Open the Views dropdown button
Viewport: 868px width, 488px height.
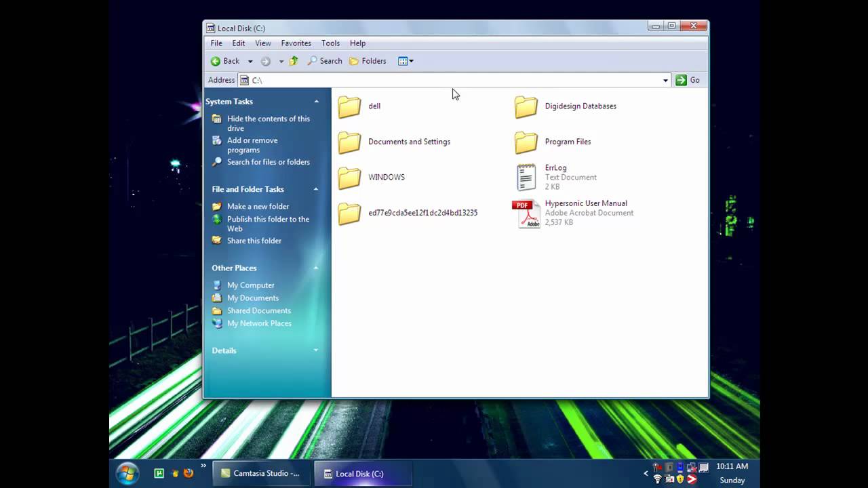point(406,61)
